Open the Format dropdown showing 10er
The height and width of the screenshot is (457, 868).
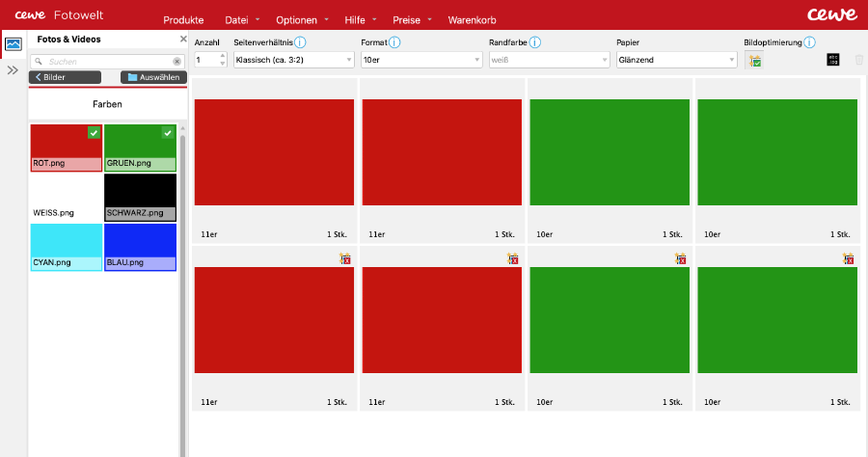[x=421, y=60]
